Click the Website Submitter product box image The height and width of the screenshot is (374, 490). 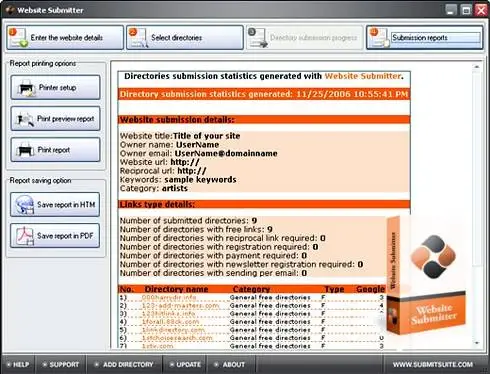(x=426, y=276)
